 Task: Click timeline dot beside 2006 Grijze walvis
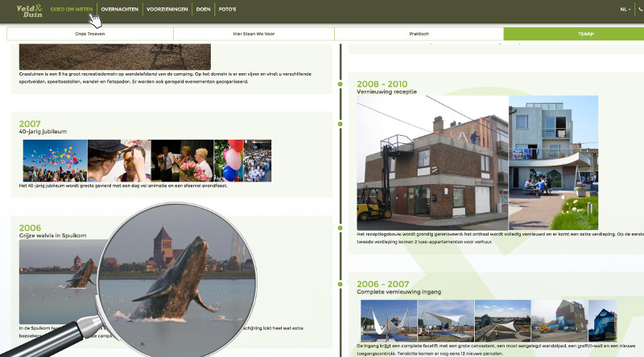click(x=340, y=228)
